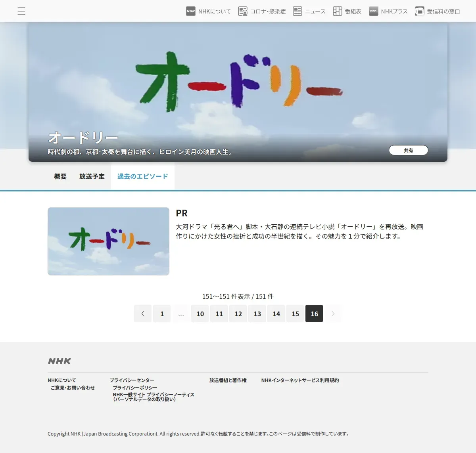
Task: Open ご意見・お問い合わせ footer link
Action: (x=73, y=388)
